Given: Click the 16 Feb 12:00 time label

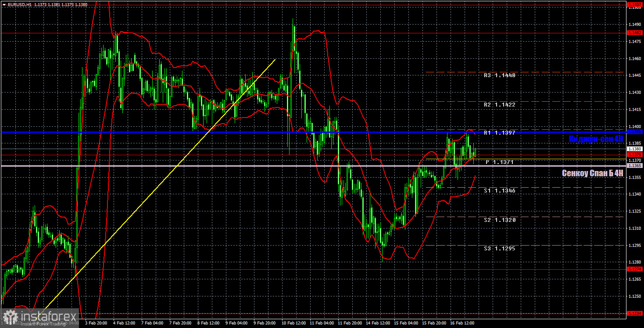Looking at the screenshot, I should point(462,323).
